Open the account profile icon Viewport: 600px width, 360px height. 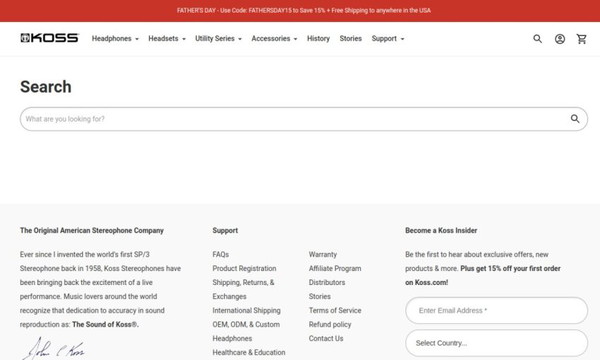click(560, 39)
